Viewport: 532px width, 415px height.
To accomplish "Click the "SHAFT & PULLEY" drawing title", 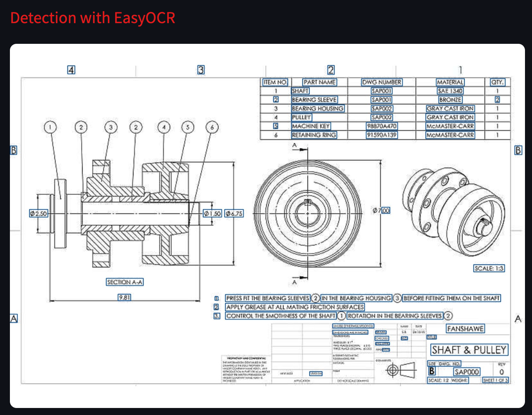I will coord(469,350).
